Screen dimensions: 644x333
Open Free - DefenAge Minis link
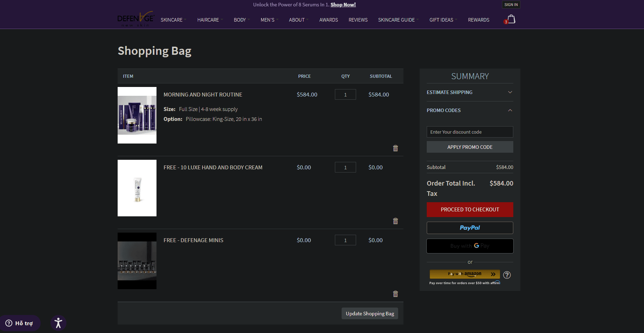coord(193,240)
